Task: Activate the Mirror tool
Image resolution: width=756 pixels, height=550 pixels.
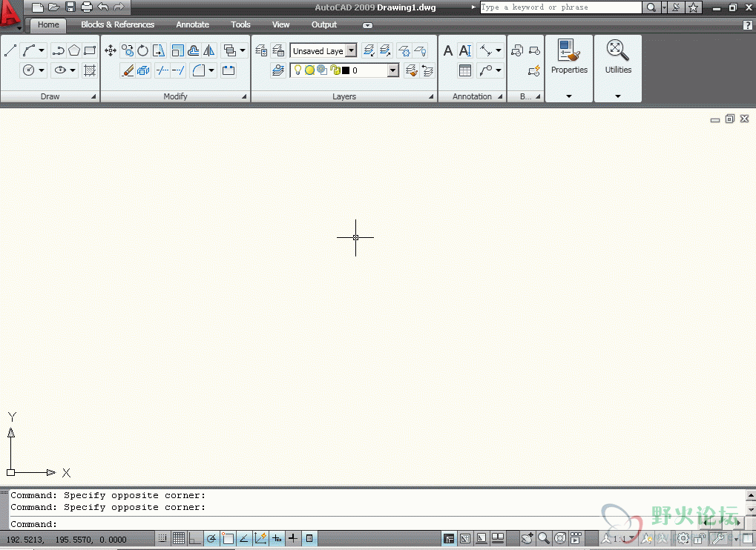Action: point(208,50)
